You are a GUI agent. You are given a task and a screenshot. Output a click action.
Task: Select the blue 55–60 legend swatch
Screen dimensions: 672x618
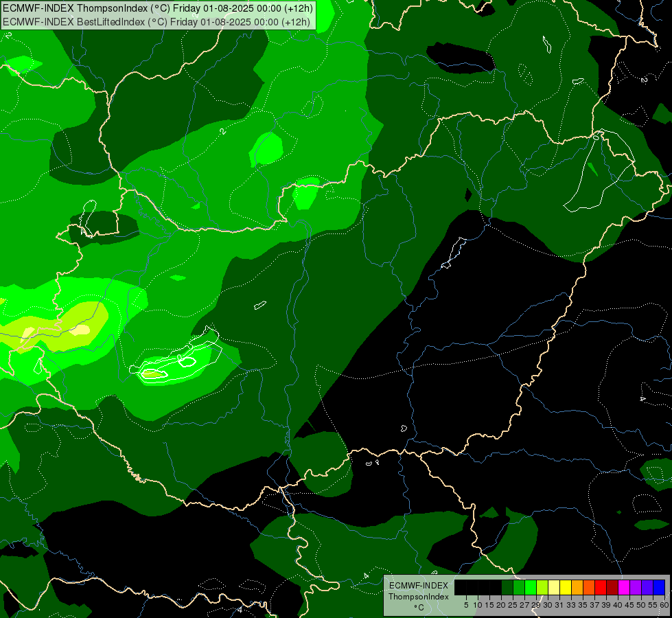pos(659,587)
